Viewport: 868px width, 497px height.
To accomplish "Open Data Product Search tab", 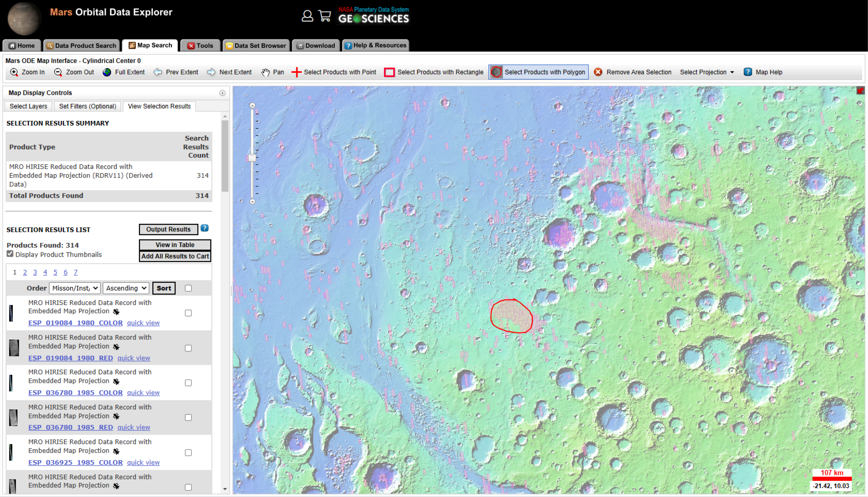I will pos(81,46).
